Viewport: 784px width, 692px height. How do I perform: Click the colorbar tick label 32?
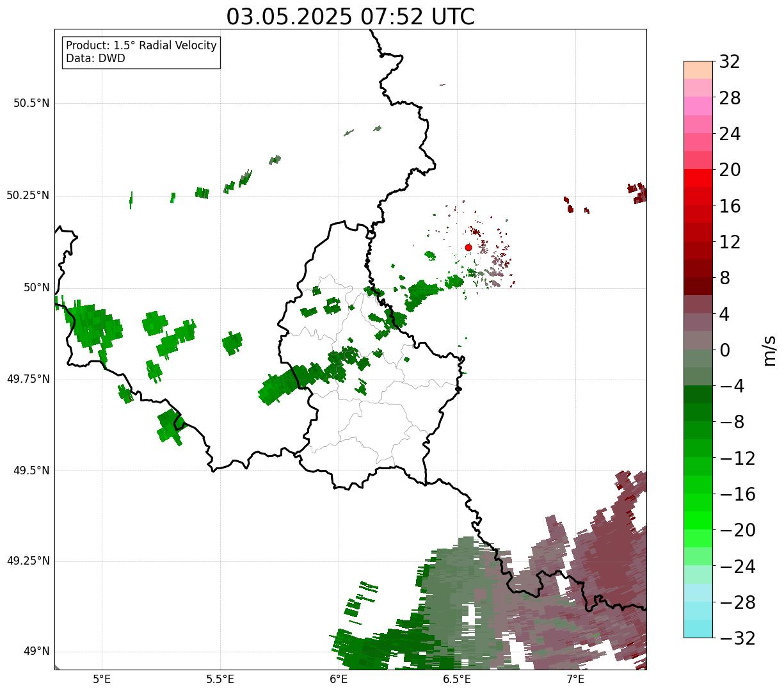(730, 62)
